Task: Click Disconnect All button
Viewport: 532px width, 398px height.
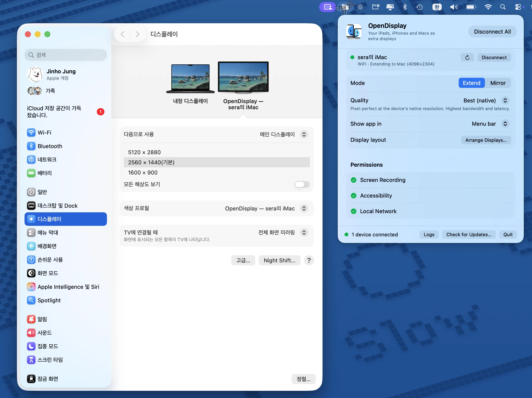Action: [492, 32]
